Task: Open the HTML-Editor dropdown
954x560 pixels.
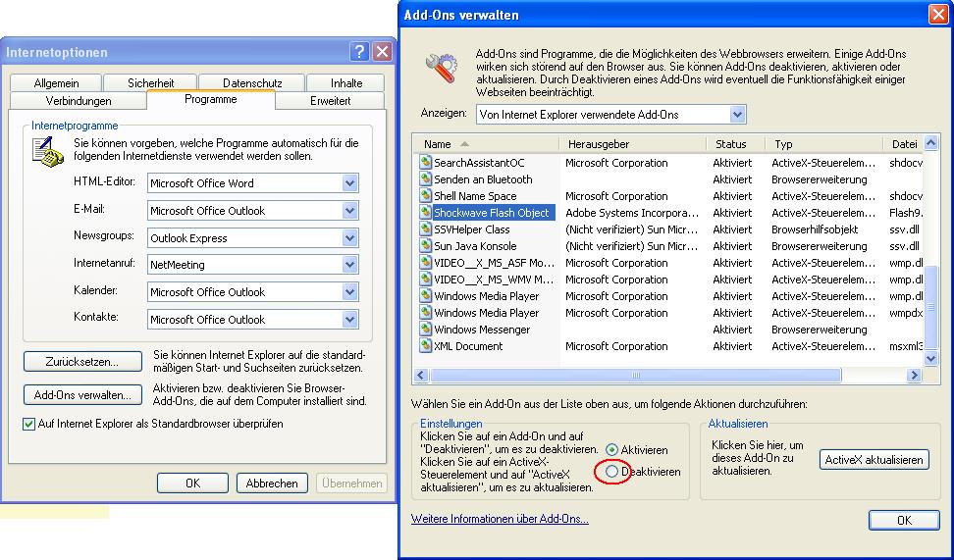Action: [349, 183]
